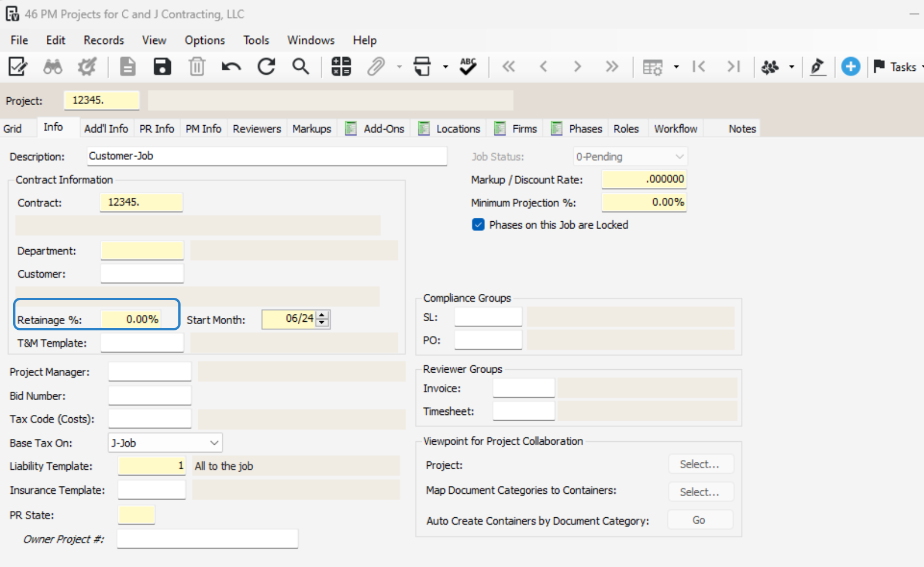
Task: Open the File menu
Action: pos(19,40)
